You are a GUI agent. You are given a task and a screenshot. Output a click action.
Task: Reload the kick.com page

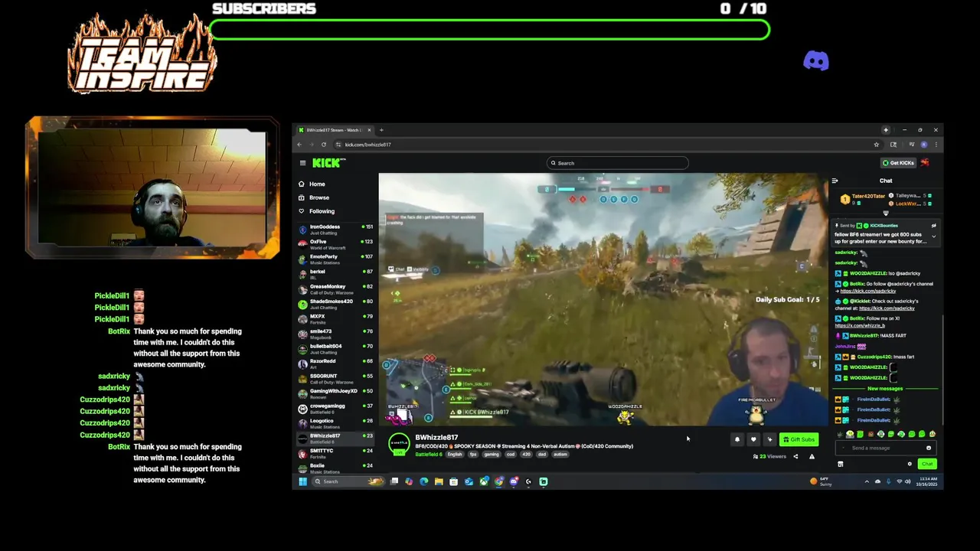click(323, 145)
